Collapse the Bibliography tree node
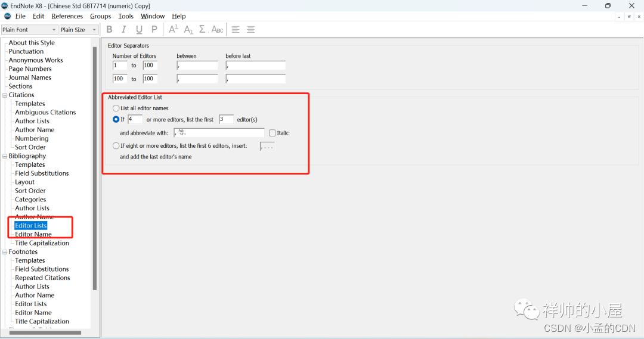 tap(5, 156)
